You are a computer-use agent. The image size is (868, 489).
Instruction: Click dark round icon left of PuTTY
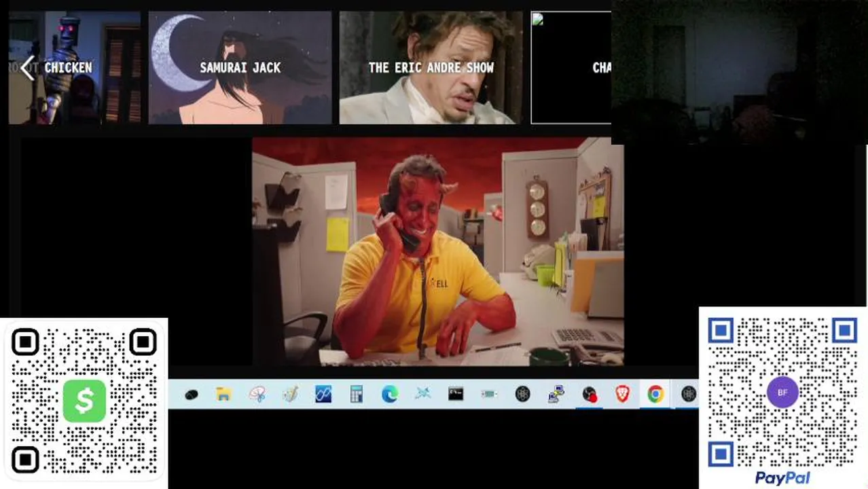click(x=522, y=394)
